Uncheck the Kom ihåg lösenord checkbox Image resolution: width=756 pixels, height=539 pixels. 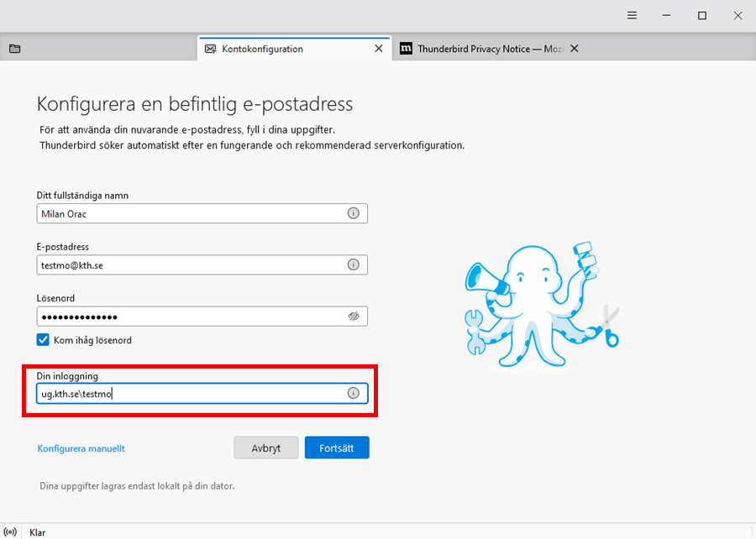click(x=44, y=340)
